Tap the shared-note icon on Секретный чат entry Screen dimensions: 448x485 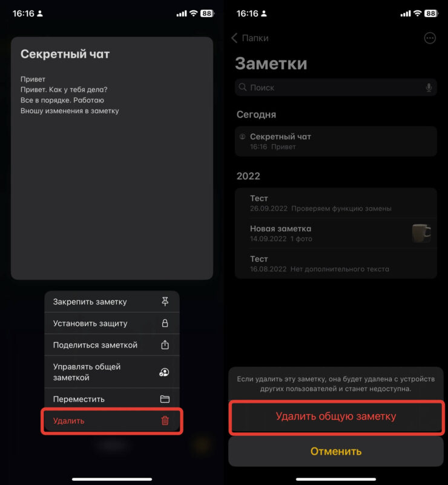coord(241,136)
